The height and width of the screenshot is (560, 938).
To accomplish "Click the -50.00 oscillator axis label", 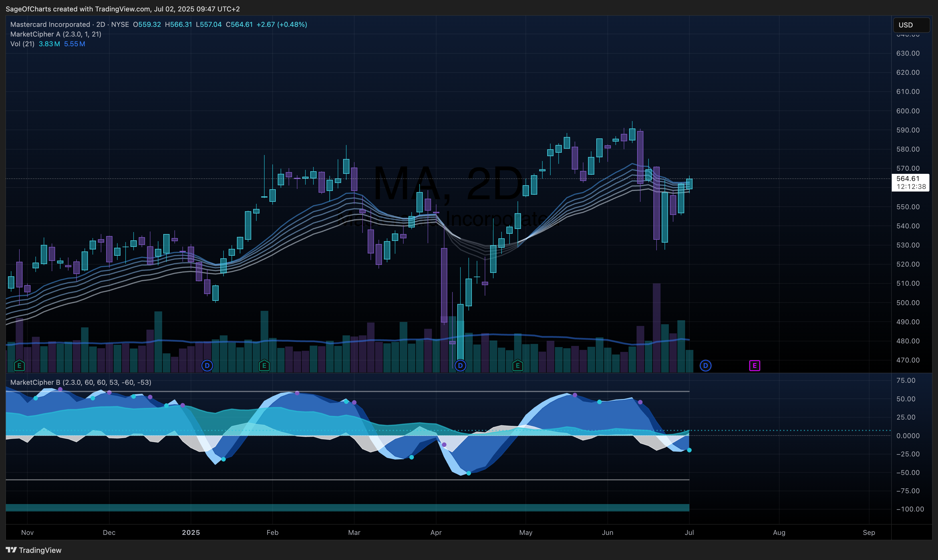I will click(908, 472).
